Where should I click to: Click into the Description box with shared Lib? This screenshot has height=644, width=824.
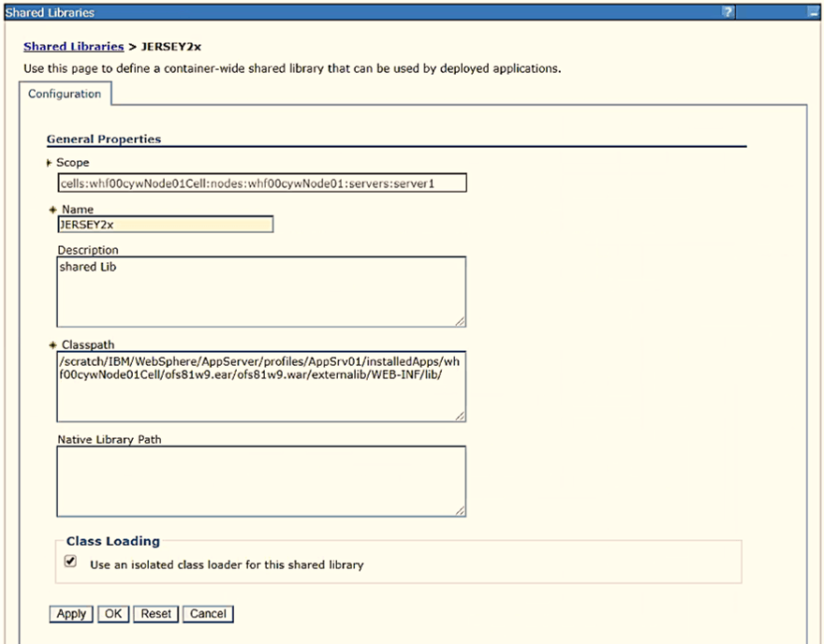coord(261,291)
